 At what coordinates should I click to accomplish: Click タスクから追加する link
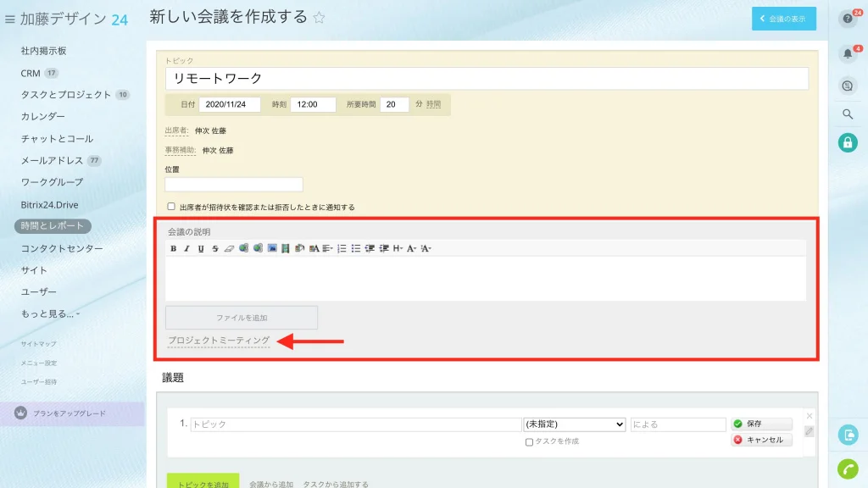[336, 484]
